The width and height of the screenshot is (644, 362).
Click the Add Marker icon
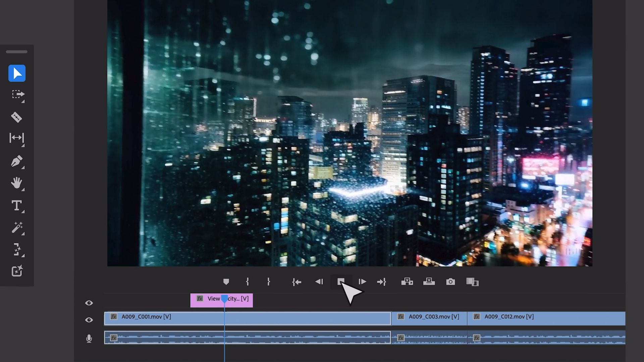pyautogui.click(x=226, y=282)
